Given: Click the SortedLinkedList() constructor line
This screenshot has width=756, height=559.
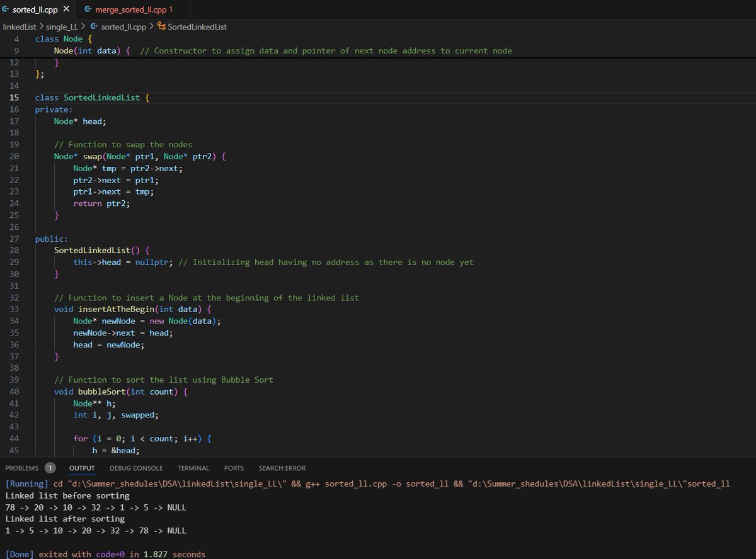Looking at the screenshot, I should click(x=101, y=251).
